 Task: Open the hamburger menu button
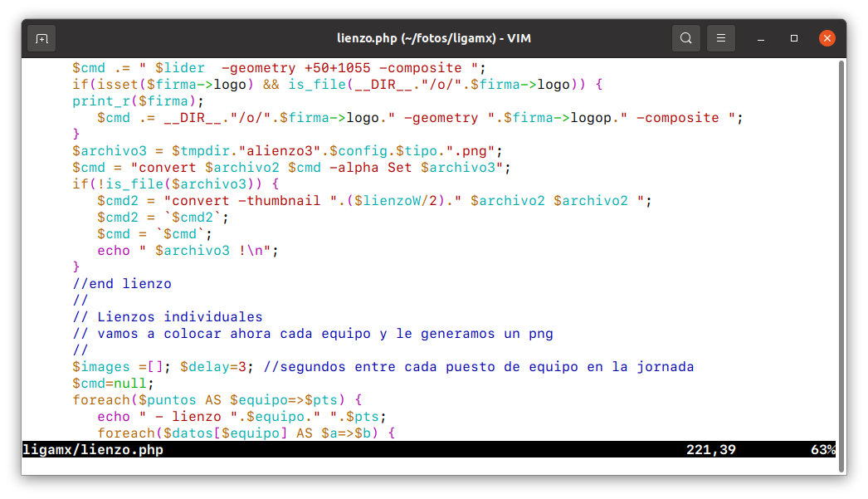(x=721, y=38)
